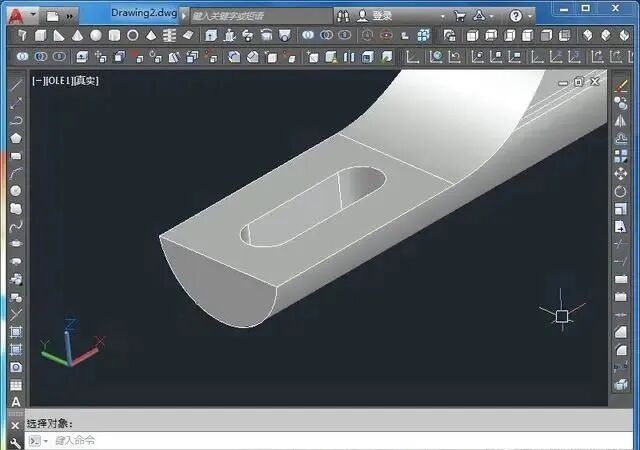Select the Torus solid tool
This screenshot has height=450, width=640.
(x=133, y=36)
